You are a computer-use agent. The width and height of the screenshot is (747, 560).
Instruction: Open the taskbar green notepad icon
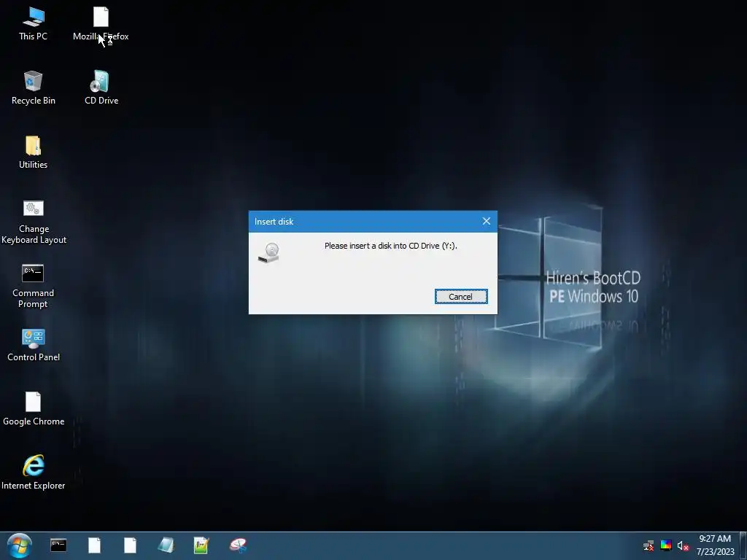tap(201, 545)
